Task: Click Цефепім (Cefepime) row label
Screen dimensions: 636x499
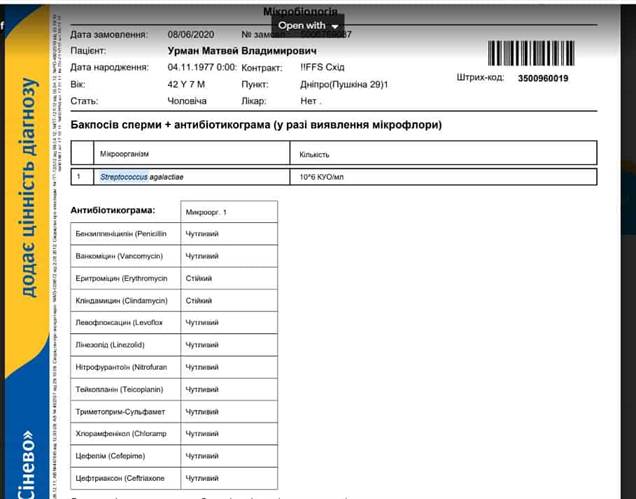Action: pyautogui.click(x=110, y=456)
